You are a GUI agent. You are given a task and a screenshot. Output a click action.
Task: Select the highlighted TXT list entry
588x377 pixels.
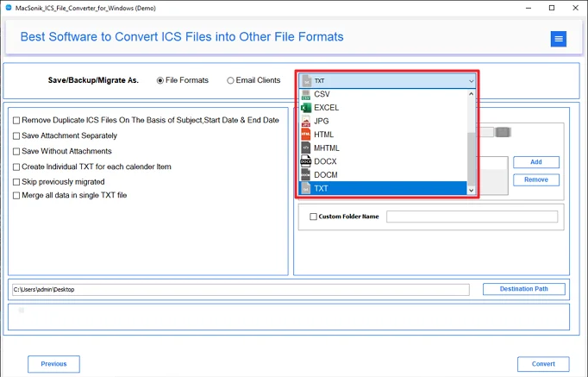(x=383, y=188)
